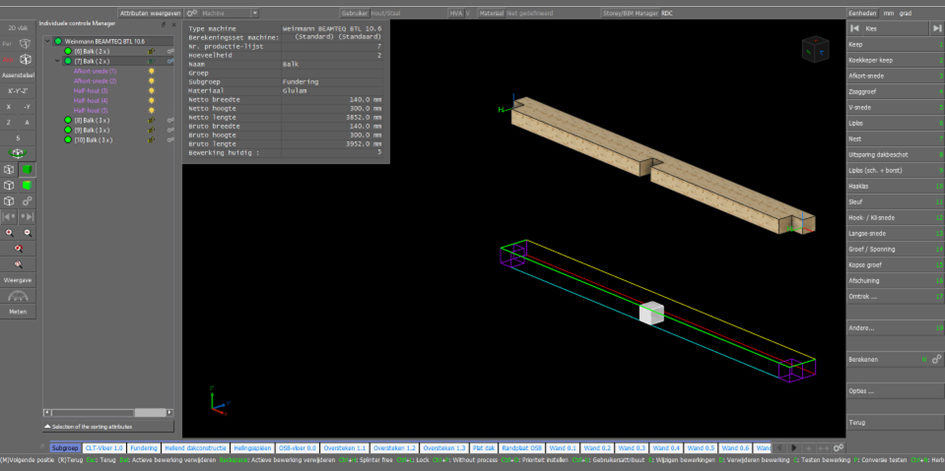945x471 pixels.
Task: Select the Per perspective view icon
Action: (x=25, y=43)
